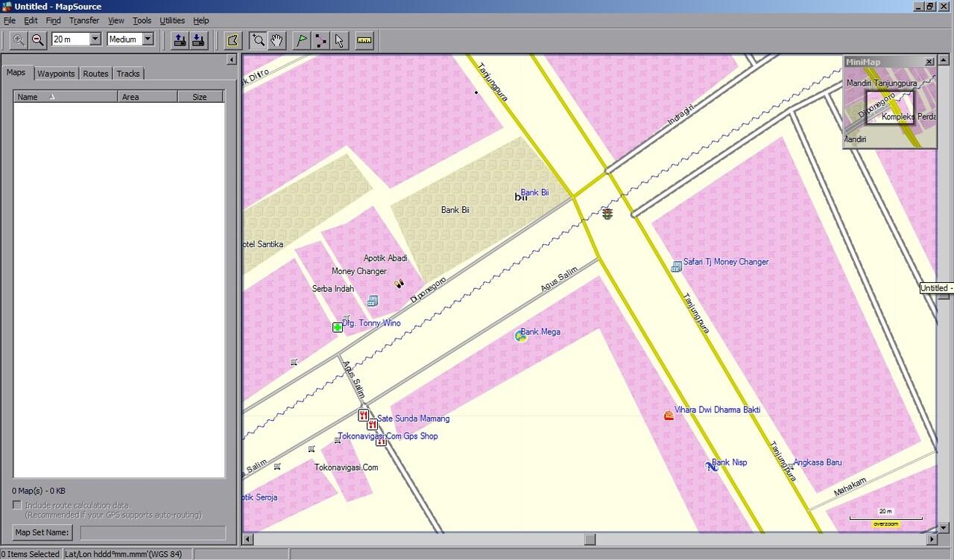This screenshot has height=560, width=954.
Task: Open the File menu
Action: [x=9, y=21]
